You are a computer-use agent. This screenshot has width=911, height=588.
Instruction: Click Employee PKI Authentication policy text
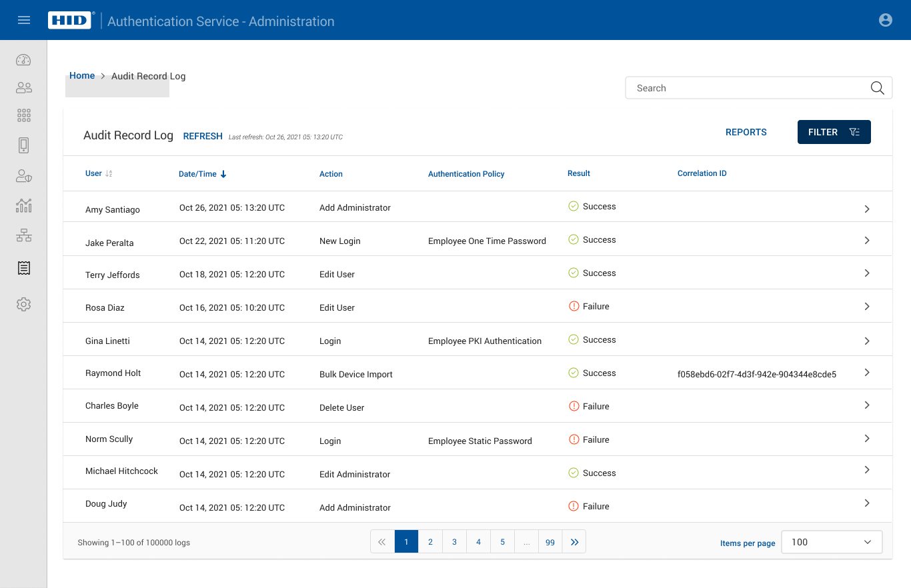[x=485, y=341]
